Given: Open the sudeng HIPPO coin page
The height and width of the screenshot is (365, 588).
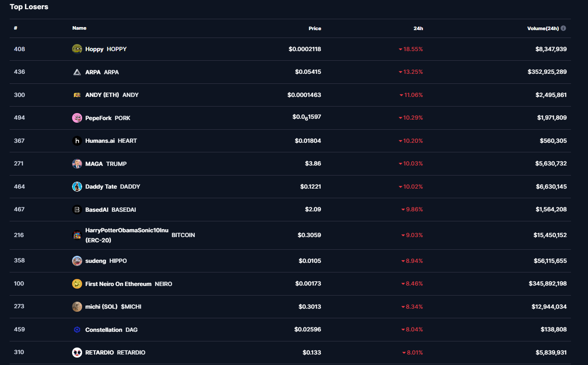Looking at the screenshot, I should coord(96,261).
